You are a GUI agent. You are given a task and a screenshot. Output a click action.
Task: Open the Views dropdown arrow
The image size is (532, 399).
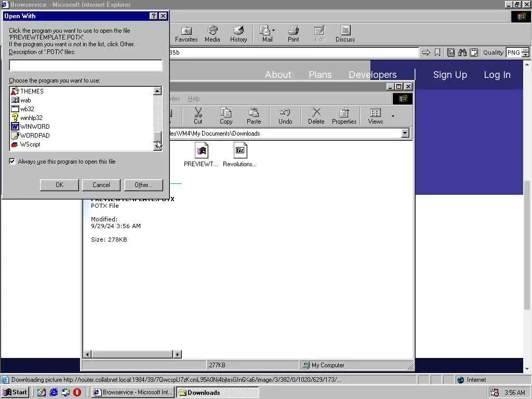coord(393,116)
